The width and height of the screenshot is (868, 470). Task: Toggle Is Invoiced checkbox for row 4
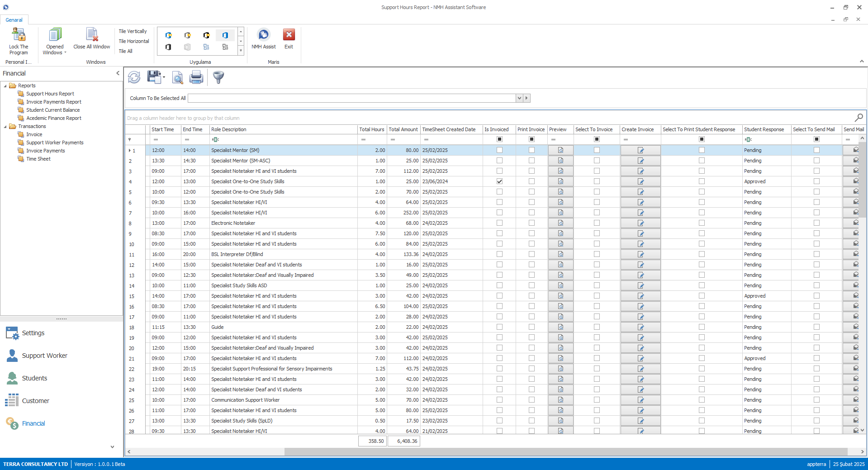pyautogui.click(x=499, y=181)
